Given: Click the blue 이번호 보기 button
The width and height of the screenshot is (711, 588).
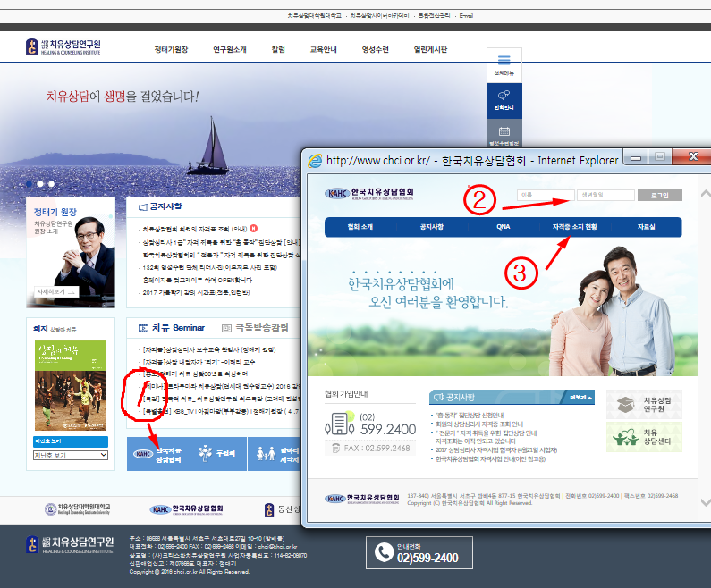Looking at the screenshot, I should pos(71,441).
